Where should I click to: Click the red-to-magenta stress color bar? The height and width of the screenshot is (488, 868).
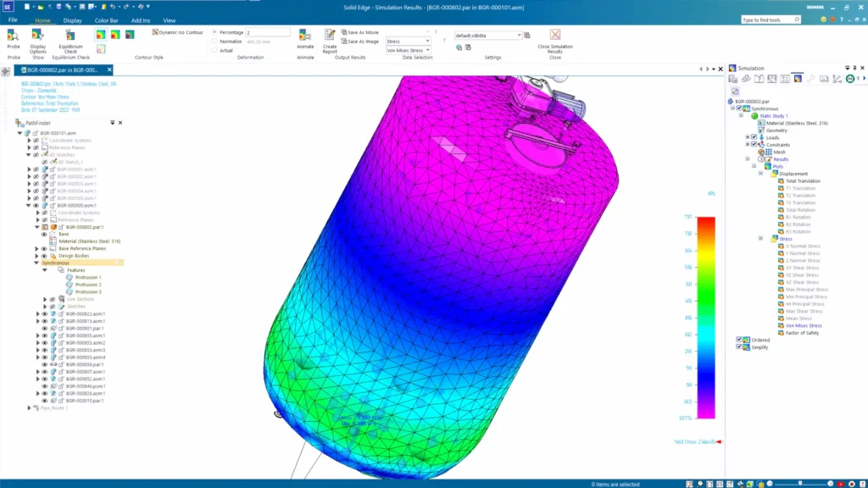pos(706,318)
